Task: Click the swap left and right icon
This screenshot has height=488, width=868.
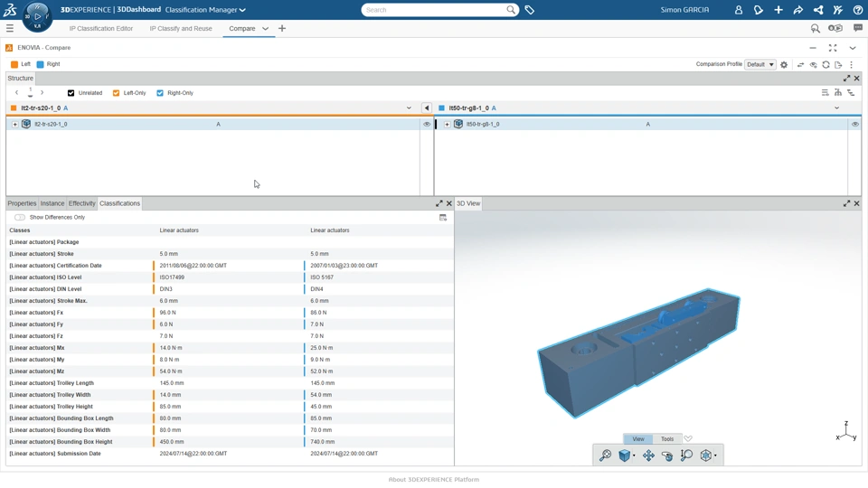Action: point(800,65)
